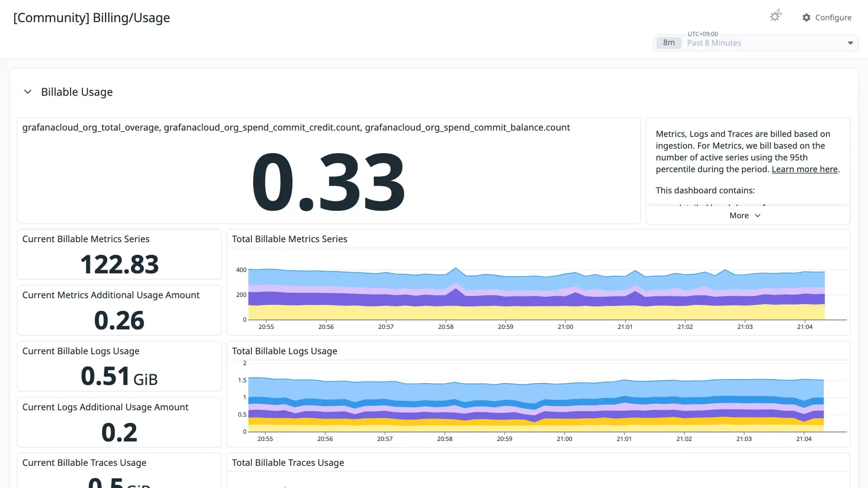The width and height of the screenshot is (868, 488).
Task: Click the Total Billable Traces Usage title
Action: (x=288, y=463)
